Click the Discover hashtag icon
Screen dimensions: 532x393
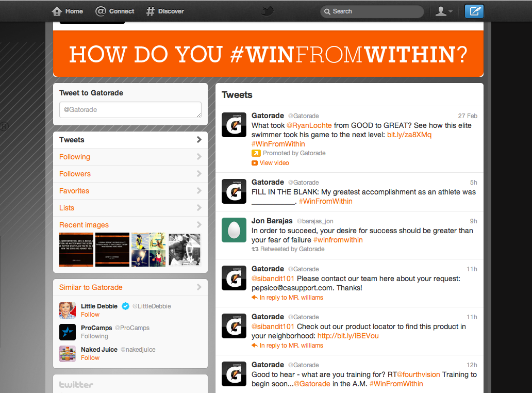pos(151,11)
